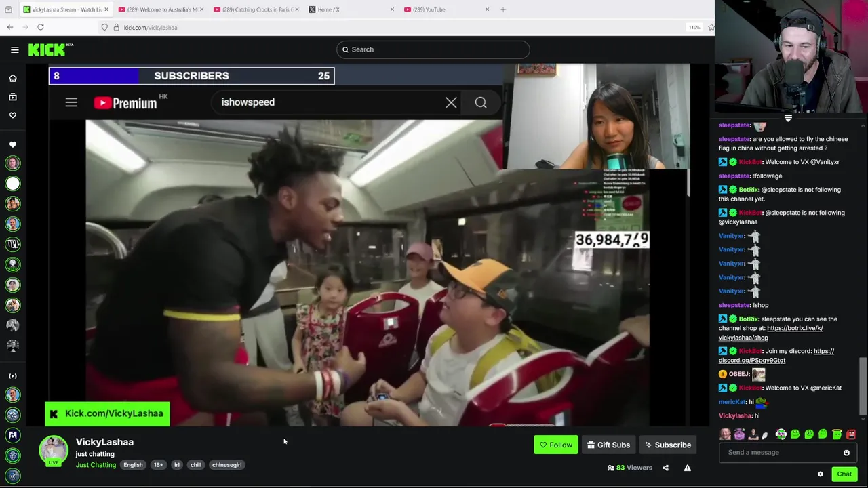Image resolution: width=868 pixels, height=488 pixels.
Task: Click the solid white heart sidebar icon
Action: [x=12, y=144]
